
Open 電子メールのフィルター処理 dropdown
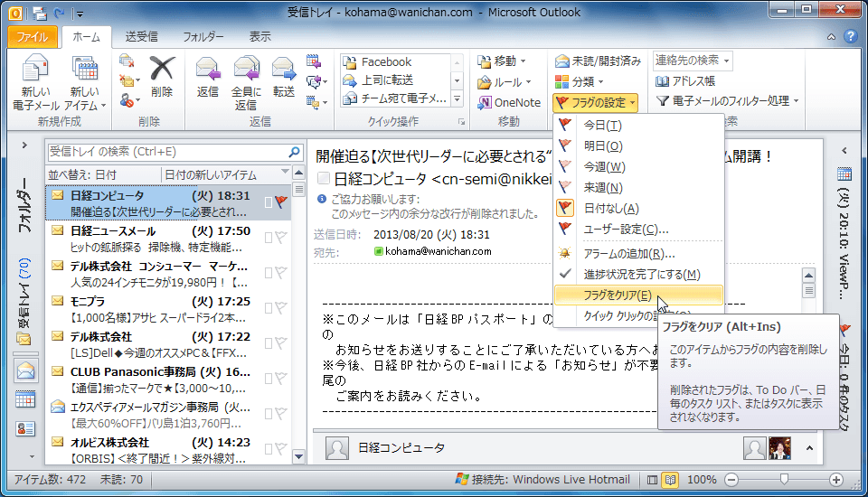pos(728,100)
